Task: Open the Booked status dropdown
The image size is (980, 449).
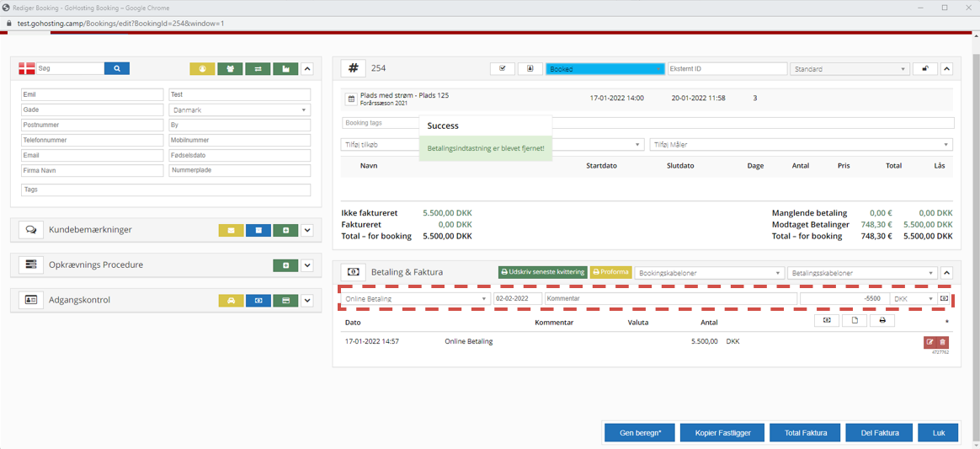Action: (605, 69)
